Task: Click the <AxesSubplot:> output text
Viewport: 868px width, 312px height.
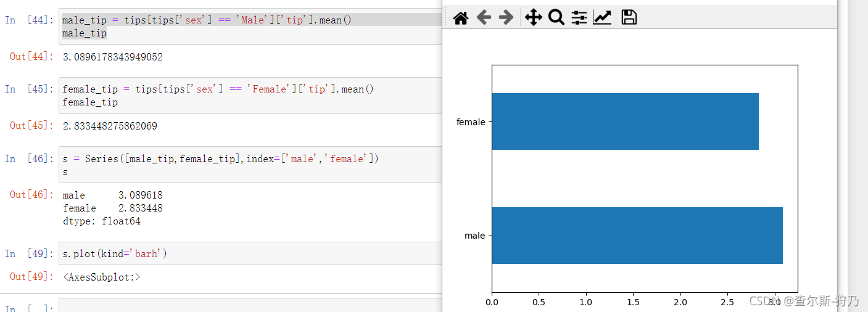Action: pyautogui.click(x=102, y=277)
